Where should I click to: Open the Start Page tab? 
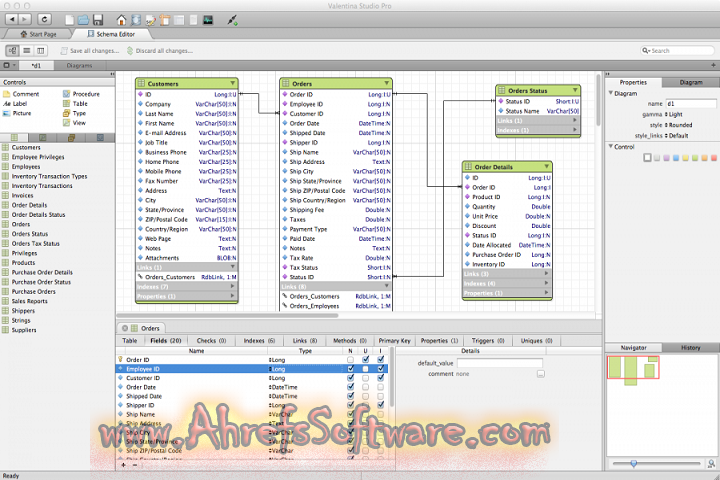38,34
